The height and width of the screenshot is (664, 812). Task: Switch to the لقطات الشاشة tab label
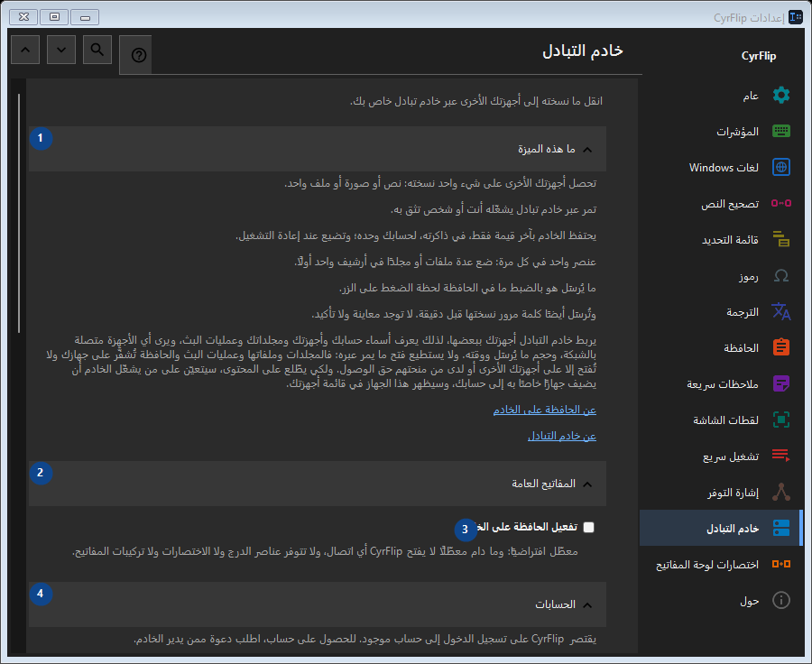tap(725, 420)
